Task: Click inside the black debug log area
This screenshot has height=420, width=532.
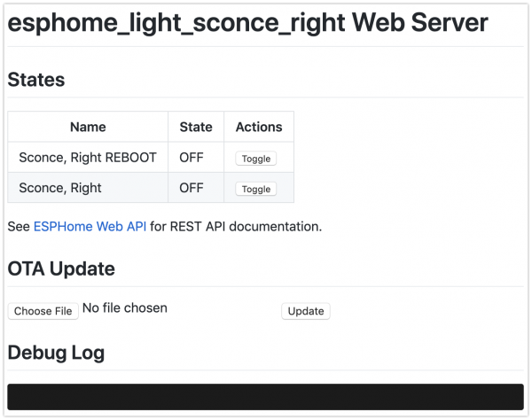Action: 265,396
